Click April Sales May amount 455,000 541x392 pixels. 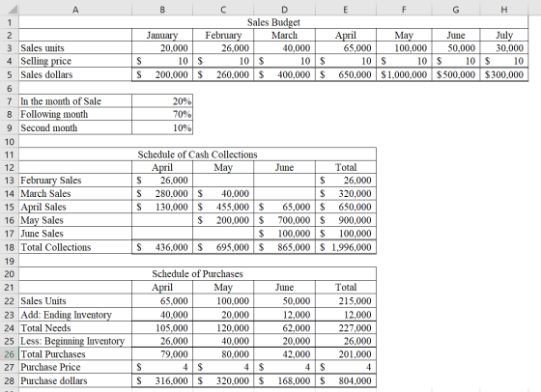point(223,207)
